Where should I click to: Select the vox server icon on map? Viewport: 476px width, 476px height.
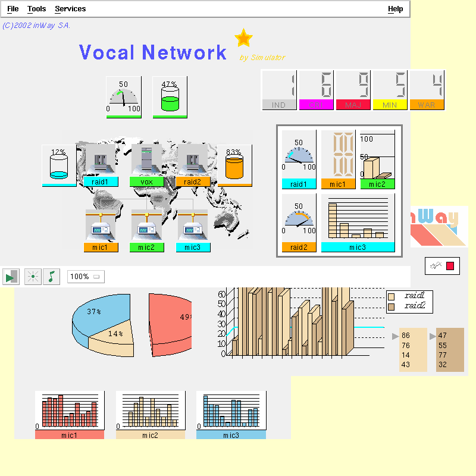(x=146, y=159)
